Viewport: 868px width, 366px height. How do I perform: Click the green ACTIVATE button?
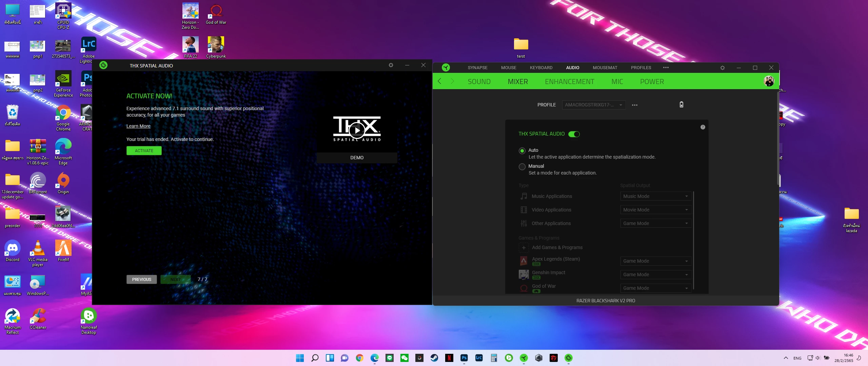pos(144,151)
